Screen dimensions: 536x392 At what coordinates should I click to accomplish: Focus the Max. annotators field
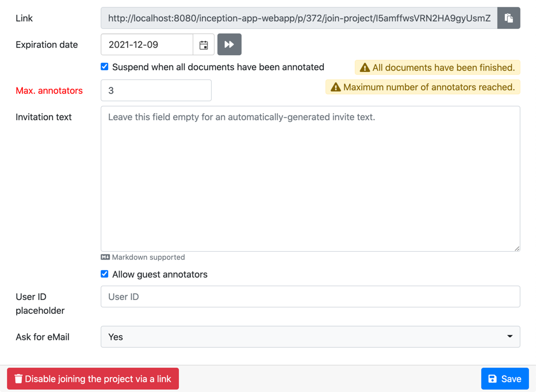click(156, 91)
